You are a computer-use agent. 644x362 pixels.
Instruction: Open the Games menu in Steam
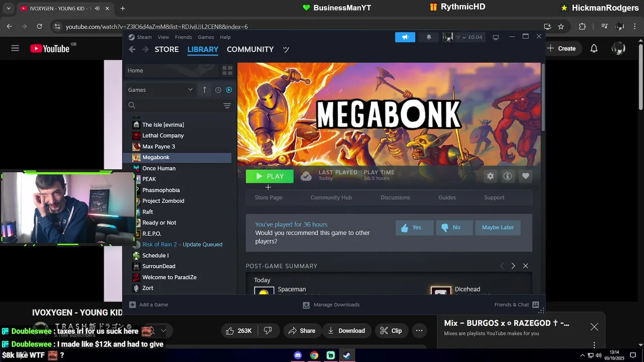coord(206,37)
